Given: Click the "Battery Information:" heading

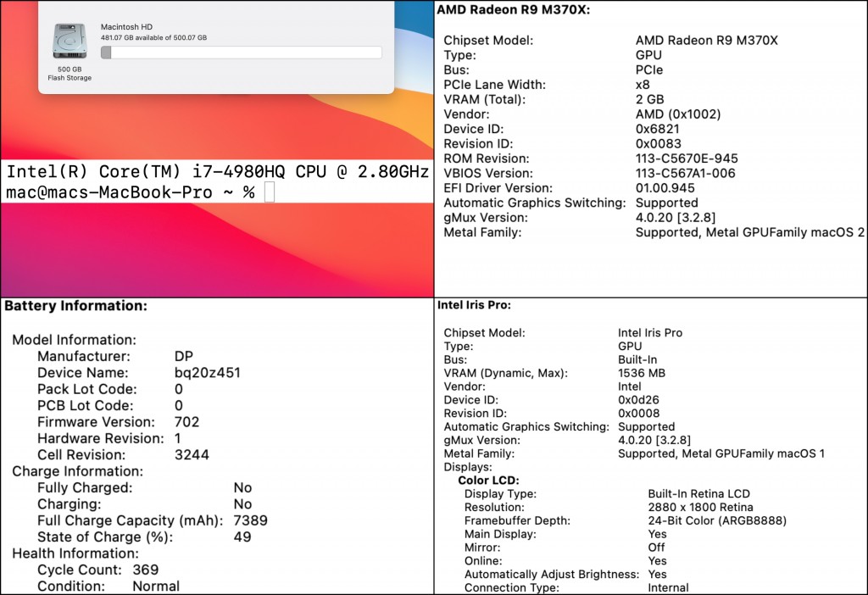Looking at the screenshot, I should tap(75, 306).
